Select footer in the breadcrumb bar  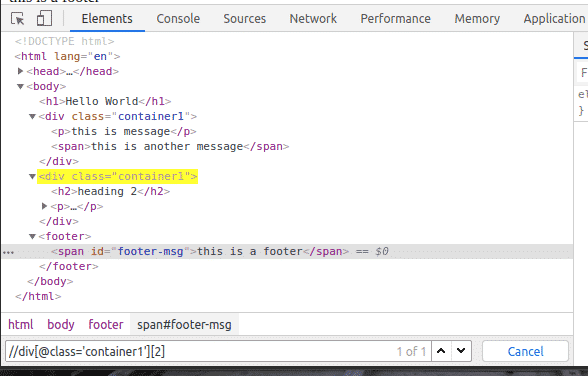tap(106, 324)
